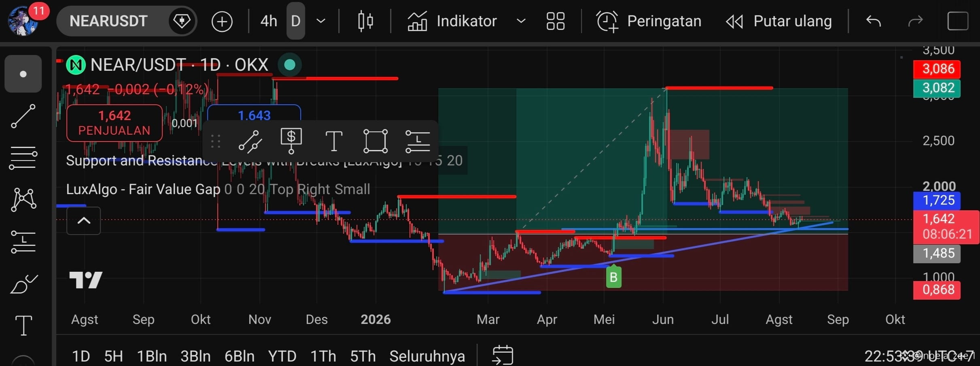Redo the last chart action
The height and width of the screenshot is (366, 980).
pyautogui.click(x=915, y=21)
